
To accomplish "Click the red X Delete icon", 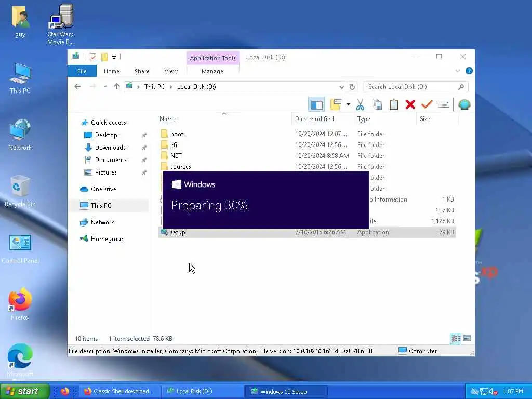I will [x=410, y=104].
